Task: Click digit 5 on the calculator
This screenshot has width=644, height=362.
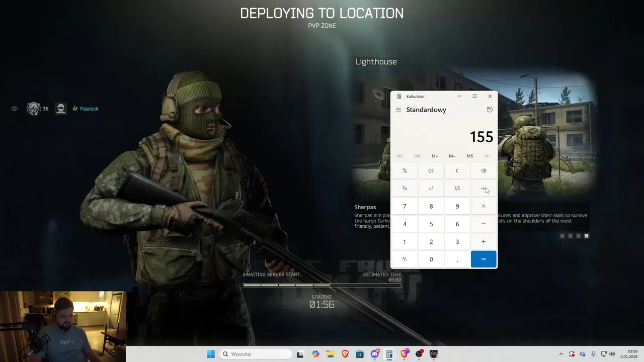Action: 431,224
